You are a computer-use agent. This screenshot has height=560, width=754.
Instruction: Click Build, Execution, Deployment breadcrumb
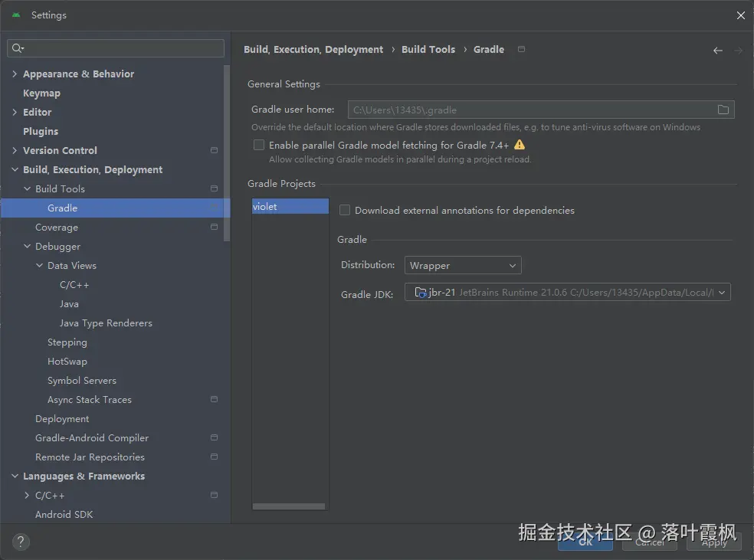[x=313, y=50]
